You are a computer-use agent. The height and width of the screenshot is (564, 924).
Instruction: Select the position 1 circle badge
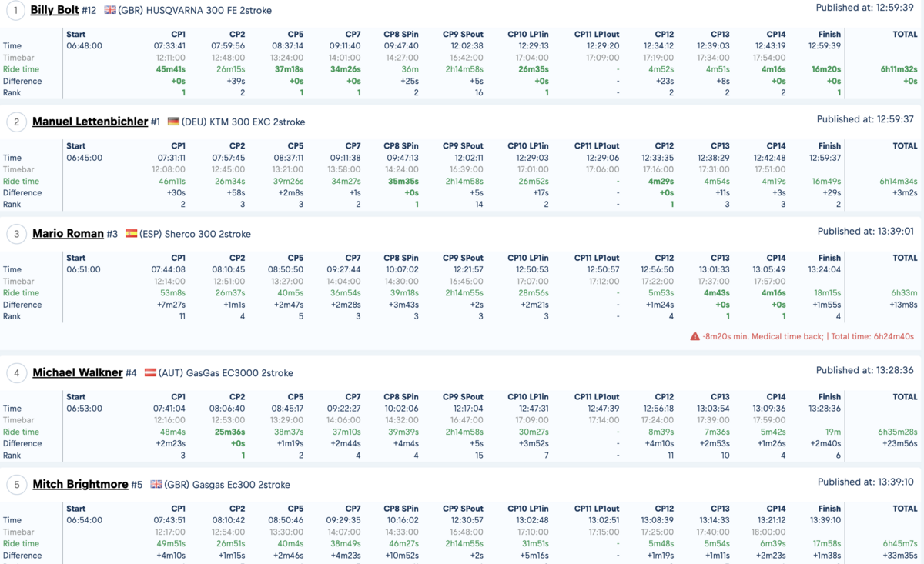[15, 11]
